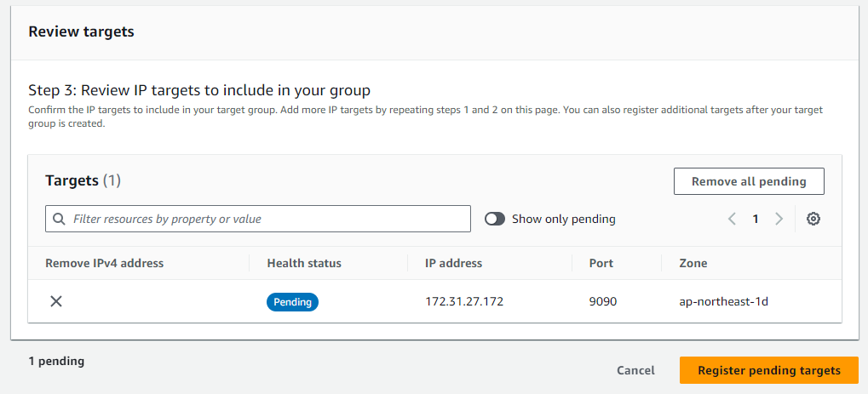Select the zone ap-northeast-1d cell
868x394 pixels.
(x=723, y=302)
